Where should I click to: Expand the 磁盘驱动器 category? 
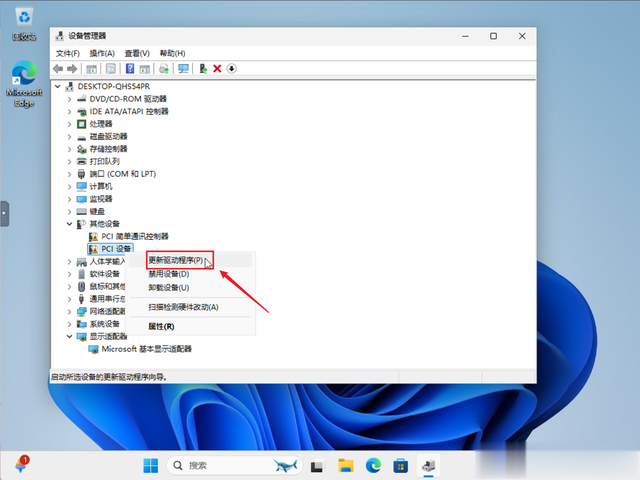(x=69, y=137)
